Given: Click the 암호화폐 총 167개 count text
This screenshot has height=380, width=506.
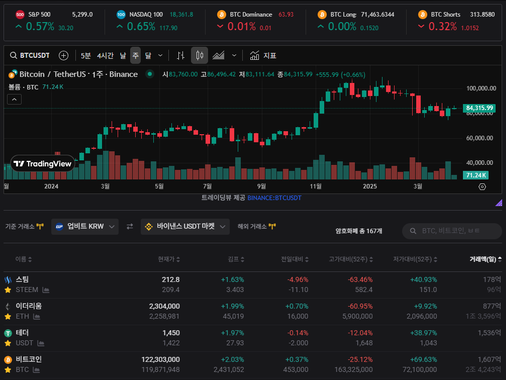Looking at the screenshot, I should (359, 231).
